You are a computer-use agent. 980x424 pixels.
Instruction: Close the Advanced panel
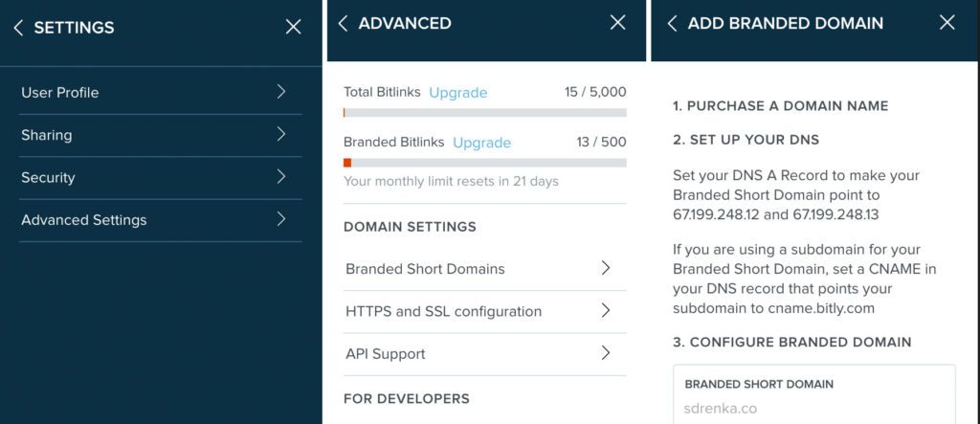[617, 23]
